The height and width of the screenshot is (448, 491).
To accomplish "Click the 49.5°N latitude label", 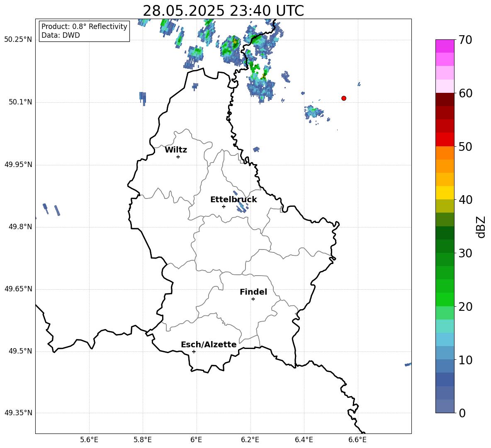I will [20, 351].
